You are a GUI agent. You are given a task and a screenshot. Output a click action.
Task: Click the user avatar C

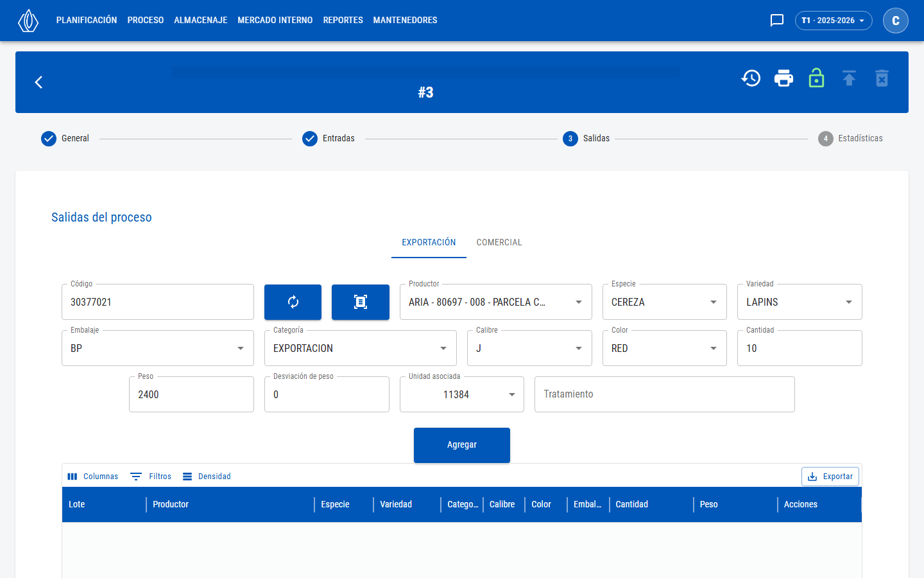tap(896, 21)
